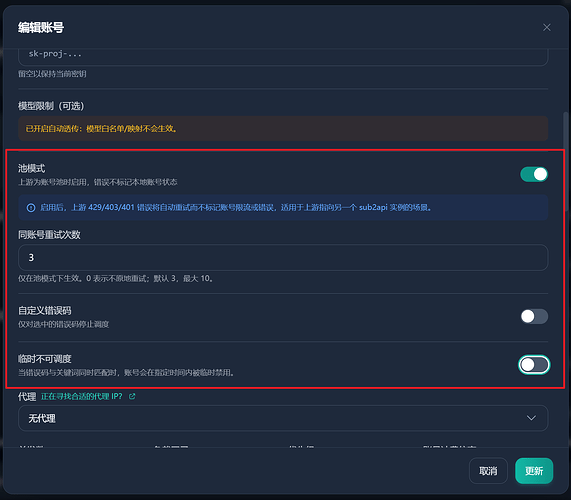Screen dimensions: 571x500
Task: Enable the 自定义错误码 toggle
Action: coord(534,316)
